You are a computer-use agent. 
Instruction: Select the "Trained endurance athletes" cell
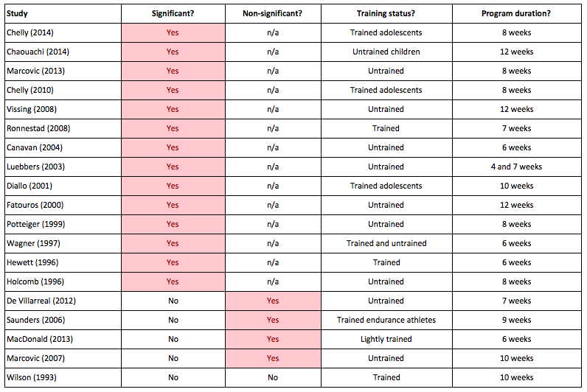click(386, 320)
